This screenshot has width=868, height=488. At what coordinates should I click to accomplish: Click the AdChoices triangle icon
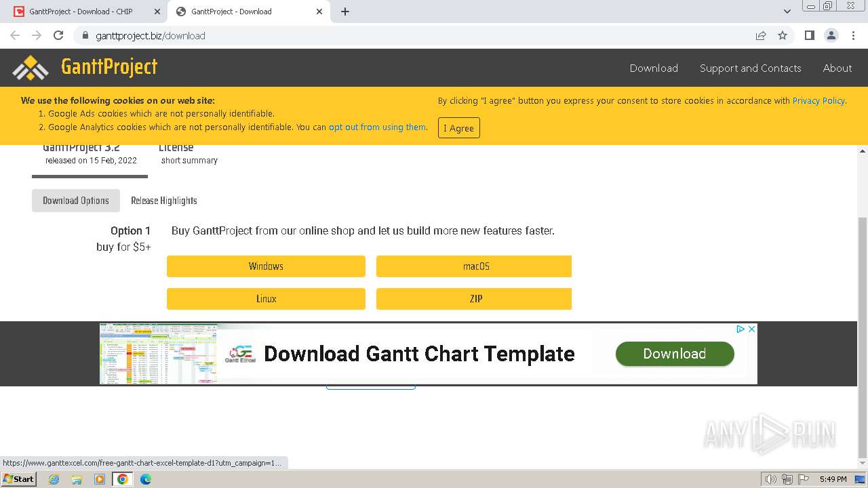click(741, 329)
